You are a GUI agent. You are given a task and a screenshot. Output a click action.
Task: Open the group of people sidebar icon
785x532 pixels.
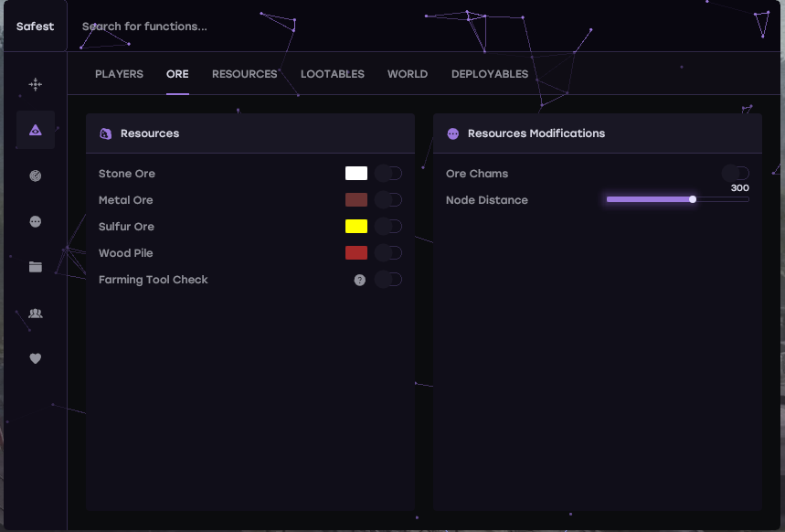coord(36,314)
